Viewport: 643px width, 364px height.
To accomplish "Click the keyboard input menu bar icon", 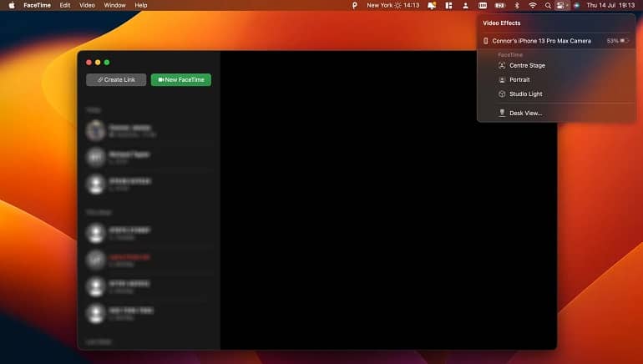I will click(x=483, y=5).
